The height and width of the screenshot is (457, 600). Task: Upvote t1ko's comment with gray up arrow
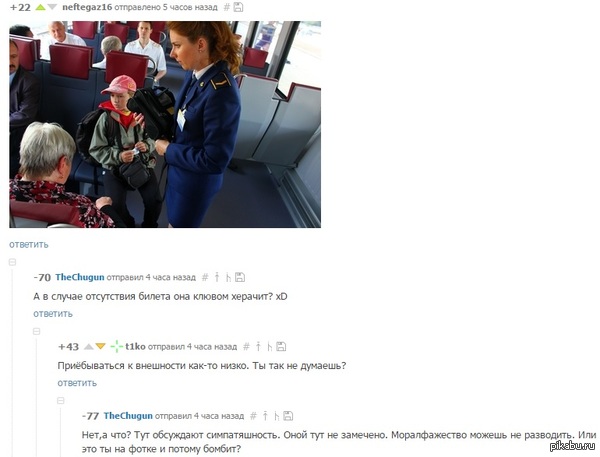coord(89,346)
